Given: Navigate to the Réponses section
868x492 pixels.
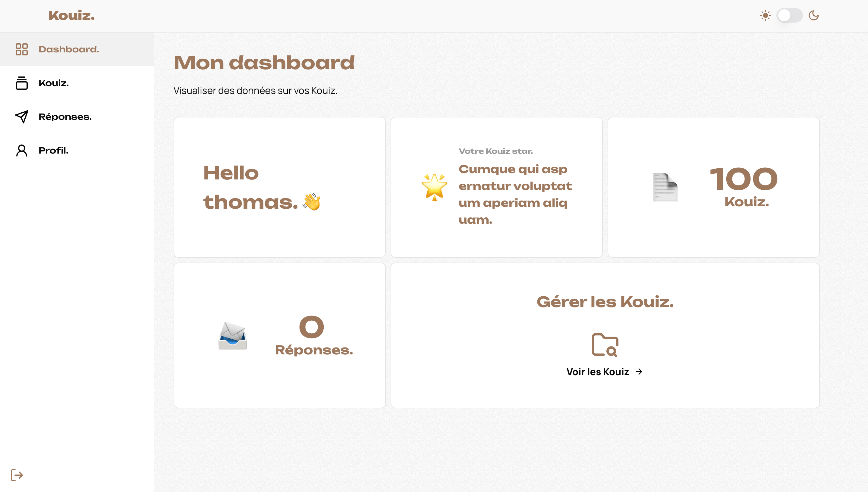Looking at the screenshot, I should coord(65,117).
